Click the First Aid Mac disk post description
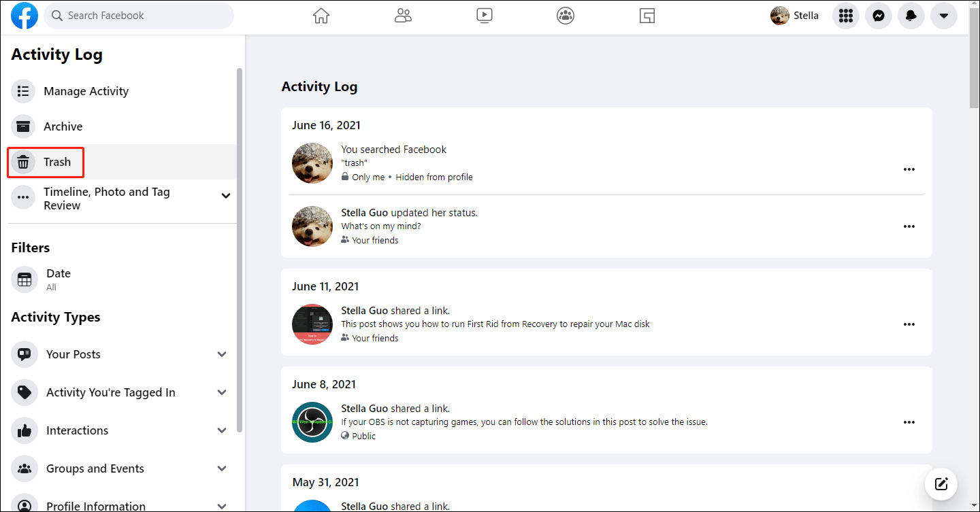Viewport: 980px width, 512px height. [x=495, y=324]
